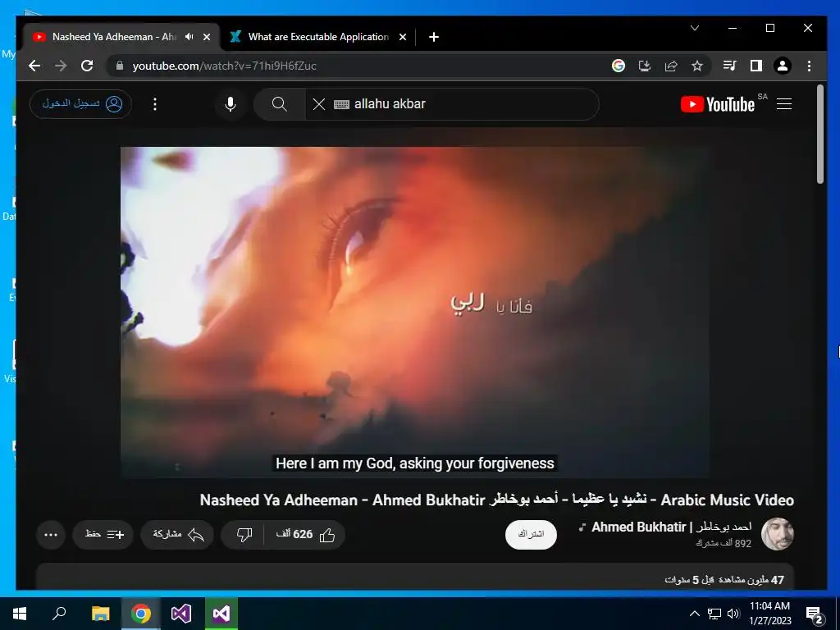840x630 pixels.
Task: Open volume control in system tray
Action: point(733,614)
